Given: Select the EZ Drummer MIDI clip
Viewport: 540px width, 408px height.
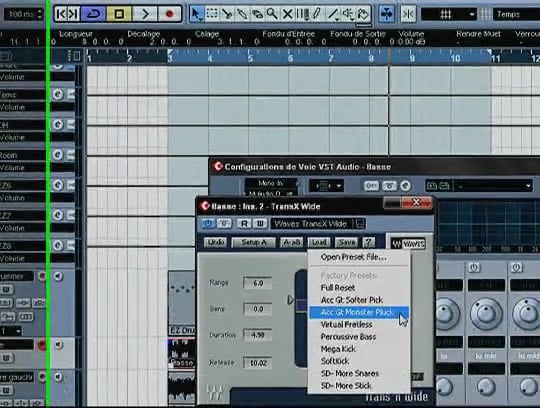Looking at the screenshot, I should tap(181, 303).
